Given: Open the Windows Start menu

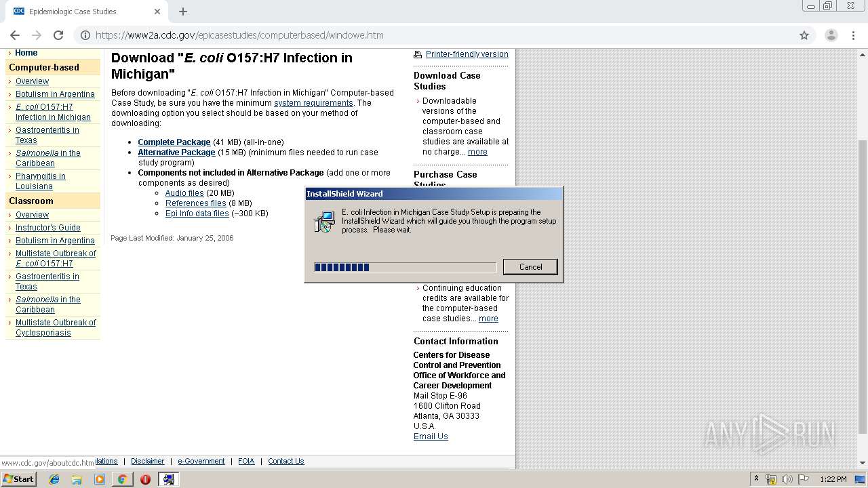Looking at the screenshot, I should [x=18, y=479].
